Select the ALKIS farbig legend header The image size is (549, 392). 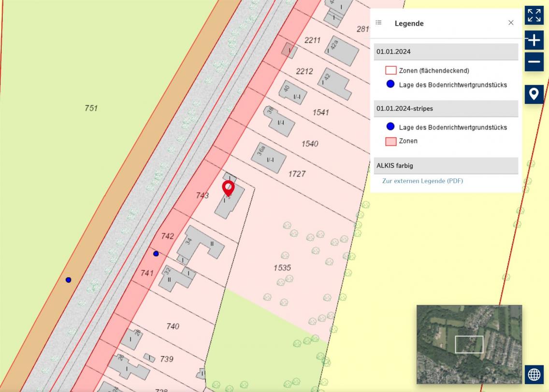pyautogui.click(x=446, y=166)
